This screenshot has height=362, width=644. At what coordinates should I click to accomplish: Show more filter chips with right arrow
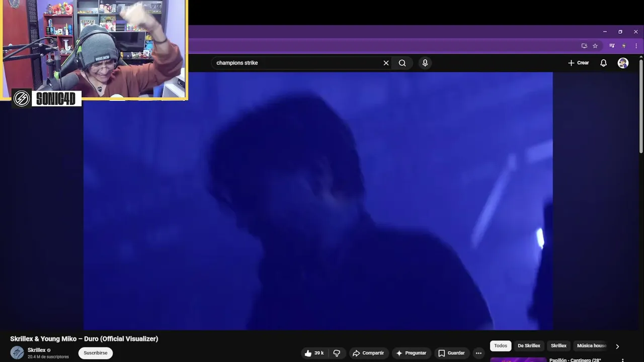point(617,346)
